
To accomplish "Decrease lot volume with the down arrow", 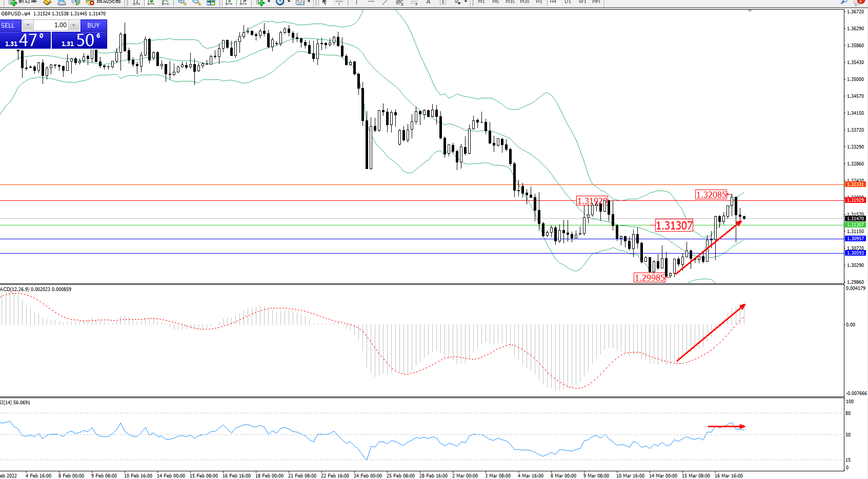I will pos(28,25).
